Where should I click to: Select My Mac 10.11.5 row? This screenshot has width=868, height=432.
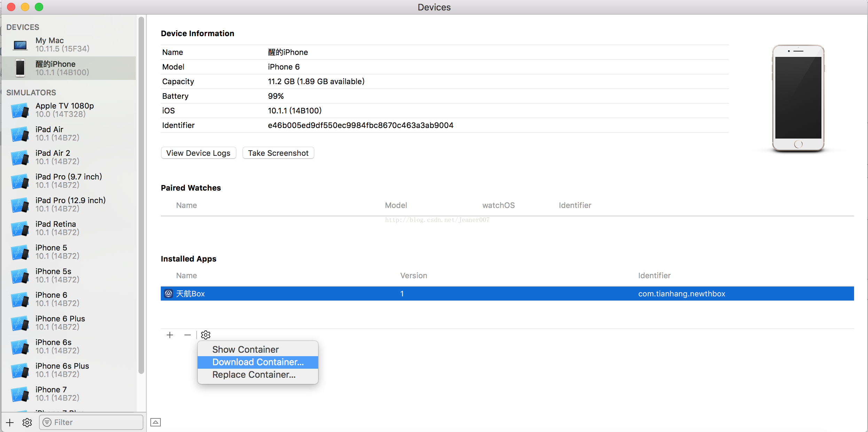click(x=69, y=45)
